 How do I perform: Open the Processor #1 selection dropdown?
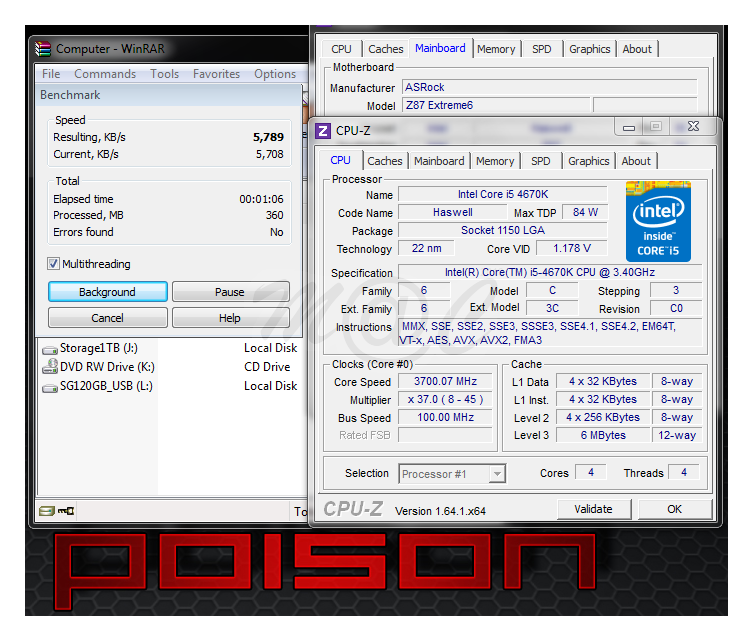coord(452,474)
